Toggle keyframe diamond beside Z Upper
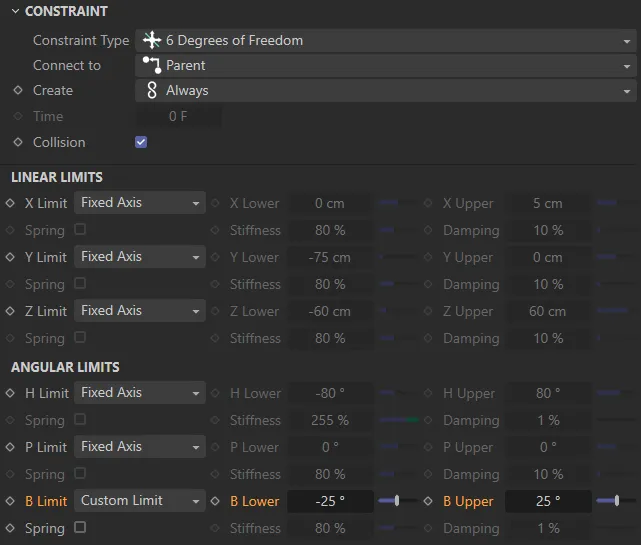Viewport: 641px width, 545px height. click(x=428, y=311)
